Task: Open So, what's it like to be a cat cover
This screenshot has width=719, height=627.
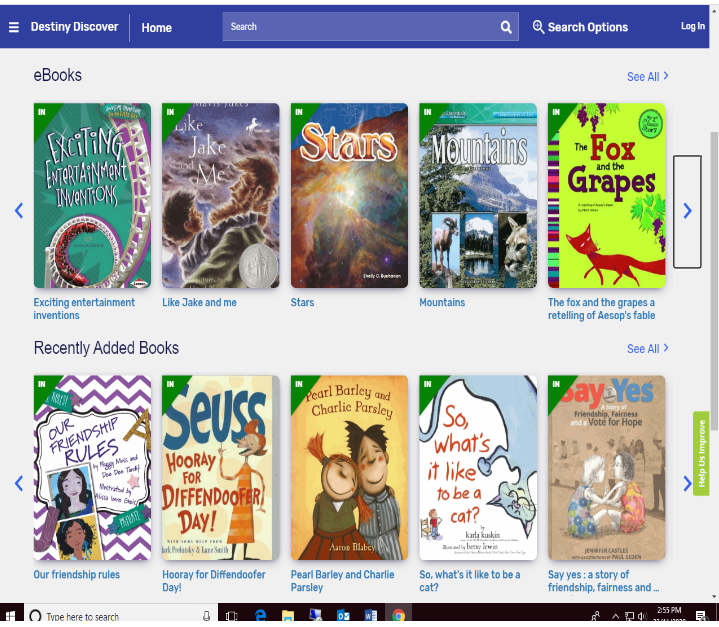Action: click(478, 468)
